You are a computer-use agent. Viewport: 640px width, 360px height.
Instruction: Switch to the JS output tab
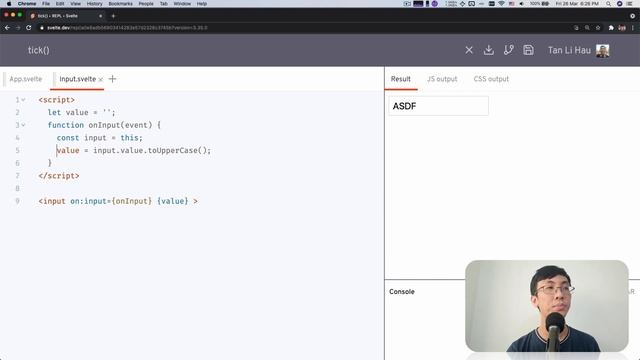[x=442, y=79]
